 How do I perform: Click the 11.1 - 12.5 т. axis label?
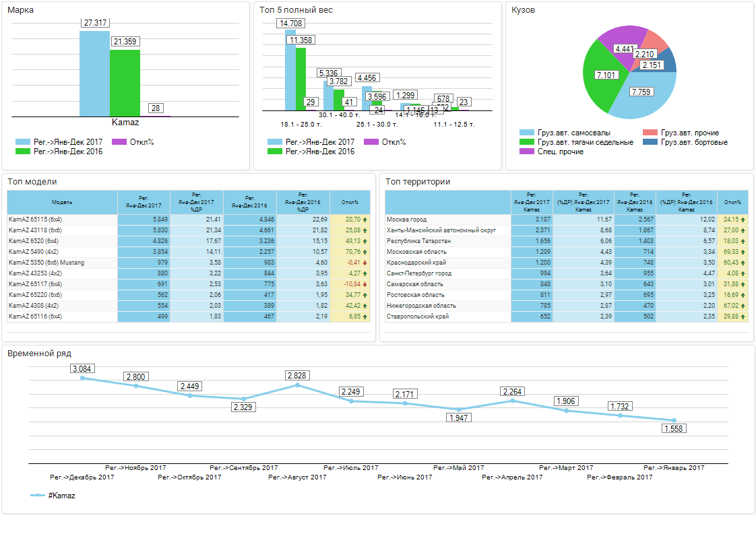click(454, 125)
